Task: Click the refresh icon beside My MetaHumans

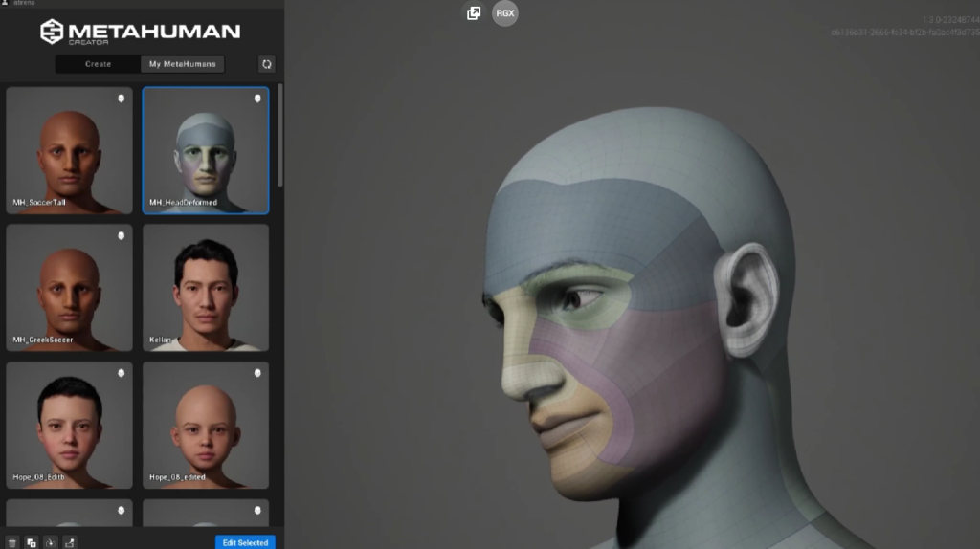Action: [267, 64]
